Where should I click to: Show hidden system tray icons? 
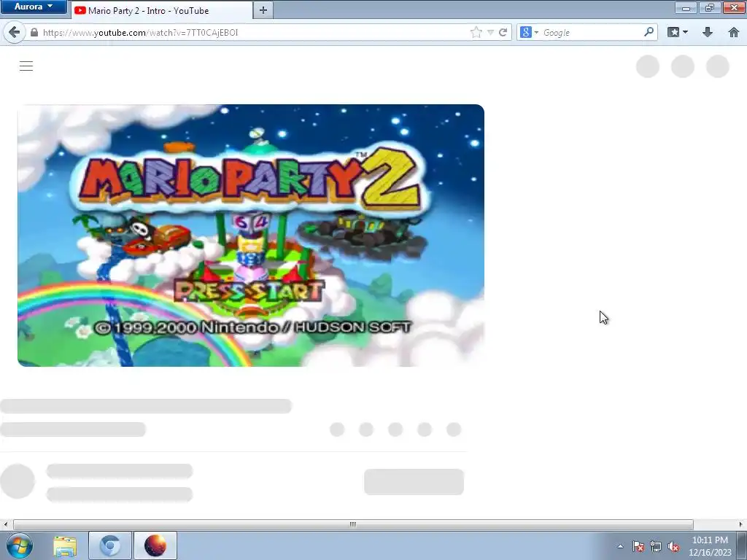(620, 546)
